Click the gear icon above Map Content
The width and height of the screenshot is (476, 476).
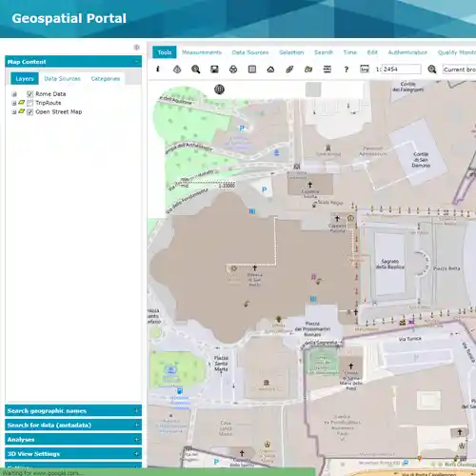coord(137,48)
